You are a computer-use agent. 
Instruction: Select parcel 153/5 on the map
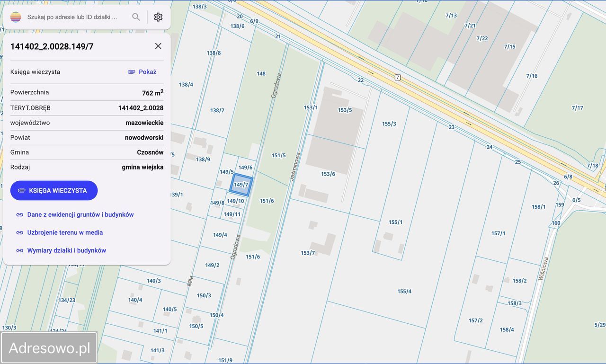pos(345,110)
